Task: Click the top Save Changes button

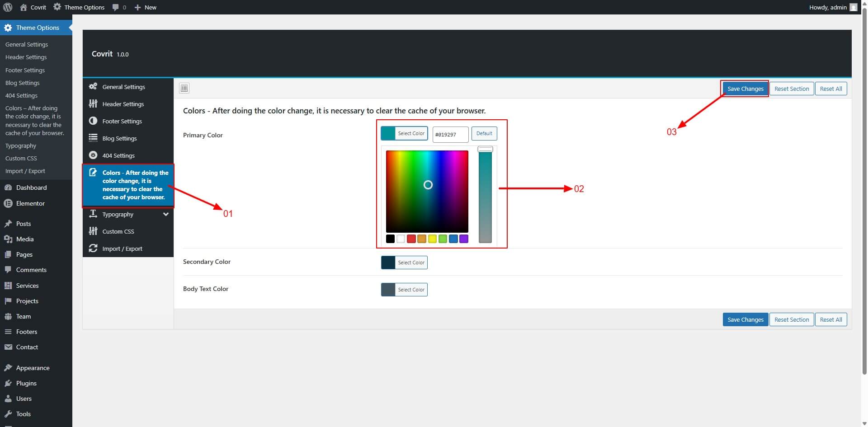Action: pos(745,89)
